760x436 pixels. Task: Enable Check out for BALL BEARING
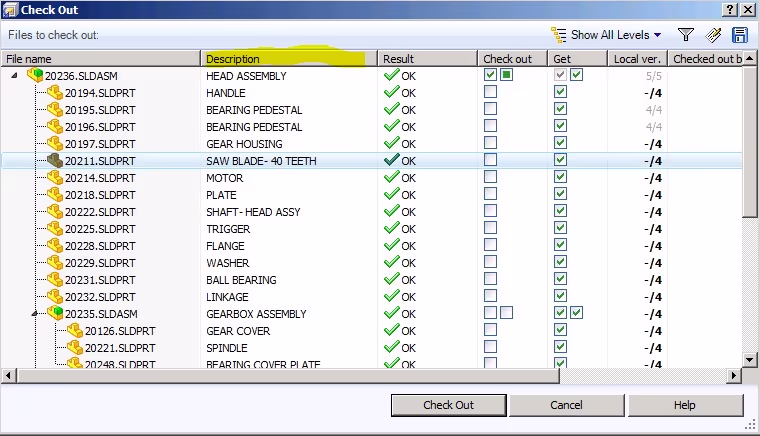[x=491, y=279]
